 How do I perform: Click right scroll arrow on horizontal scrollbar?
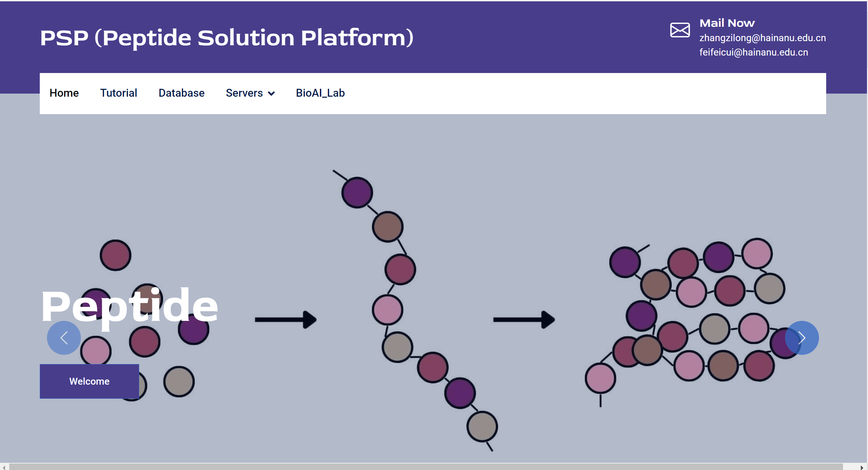[861, 467]
